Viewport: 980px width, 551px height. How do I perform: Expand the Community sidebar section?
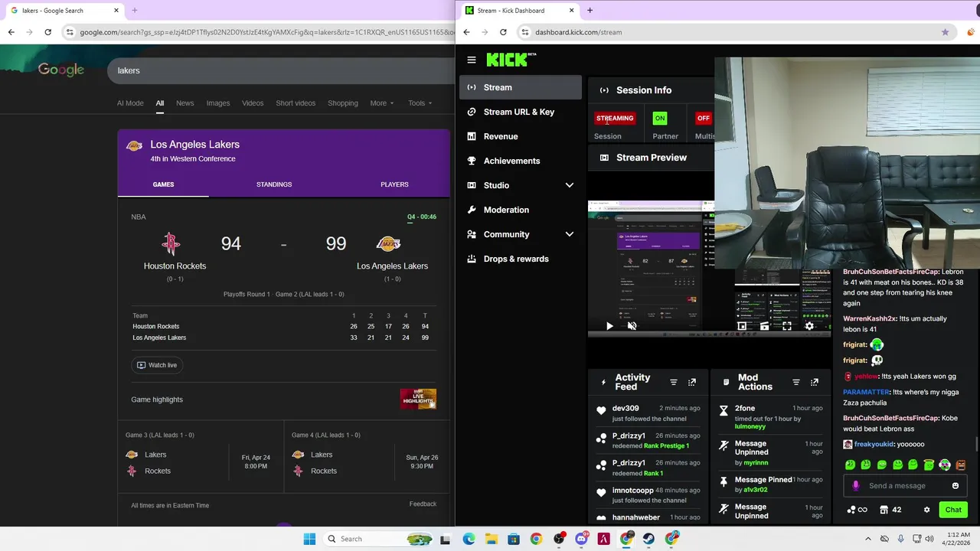(x=521, y=234)
